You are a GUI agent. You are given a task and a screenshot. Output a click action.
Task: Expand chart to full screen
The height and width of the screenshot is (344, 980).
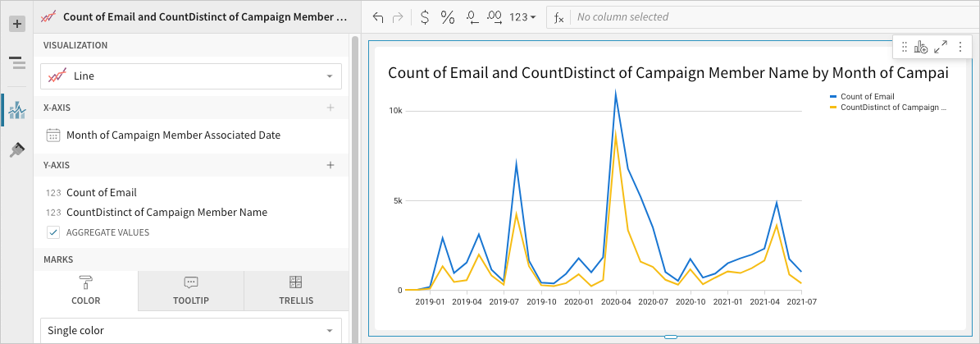941,48
